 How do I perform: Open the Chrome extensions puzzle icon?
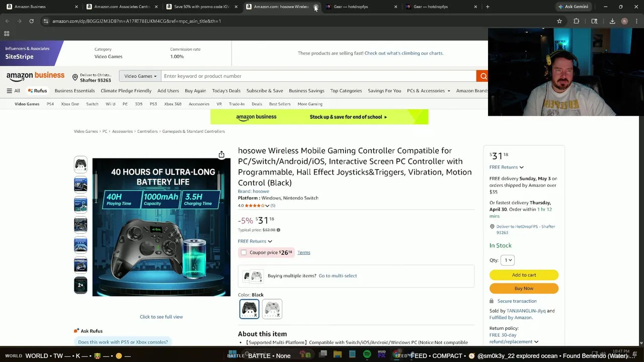(x=577, y=21)
